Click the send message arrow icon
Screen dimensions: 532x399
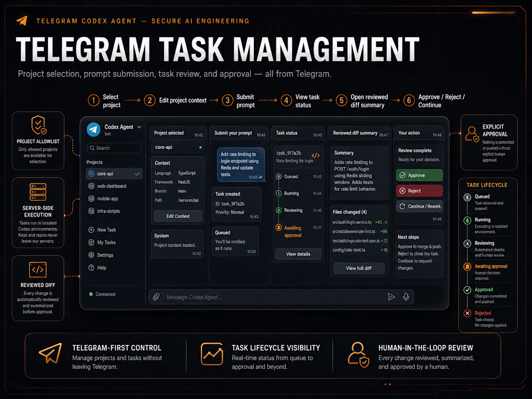tap(391, 297)
